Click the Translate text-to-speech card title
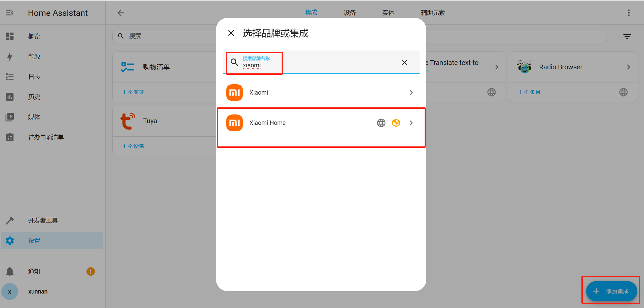The image size is (644, 308). tap(453, 67)
